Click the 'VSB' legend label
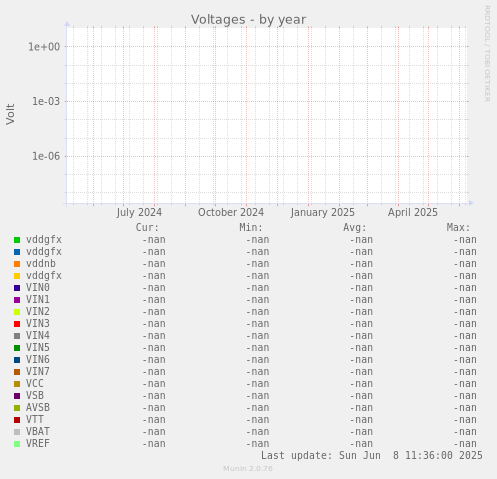The height and width of the screenshot is (479, 497). (x=35, y=396)
